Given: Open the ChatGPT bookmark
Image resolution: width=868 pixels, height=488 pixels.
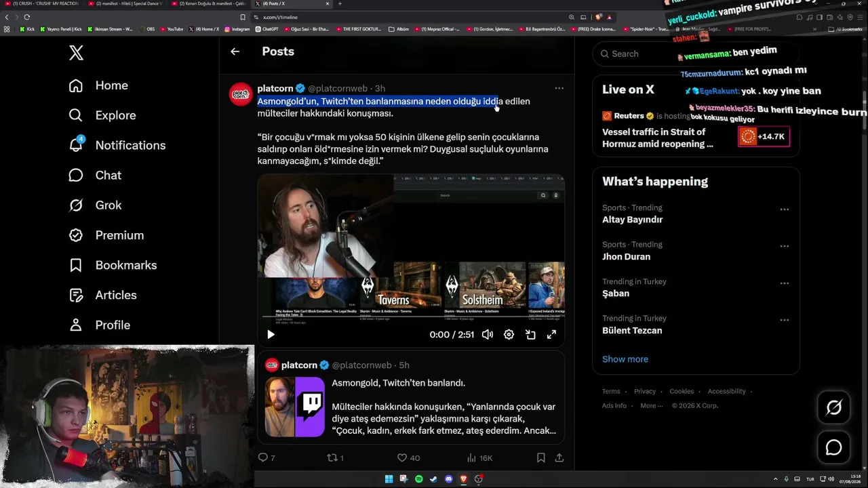Looking at the screenshot, I should pyautogui.click(x=267, y=29).
